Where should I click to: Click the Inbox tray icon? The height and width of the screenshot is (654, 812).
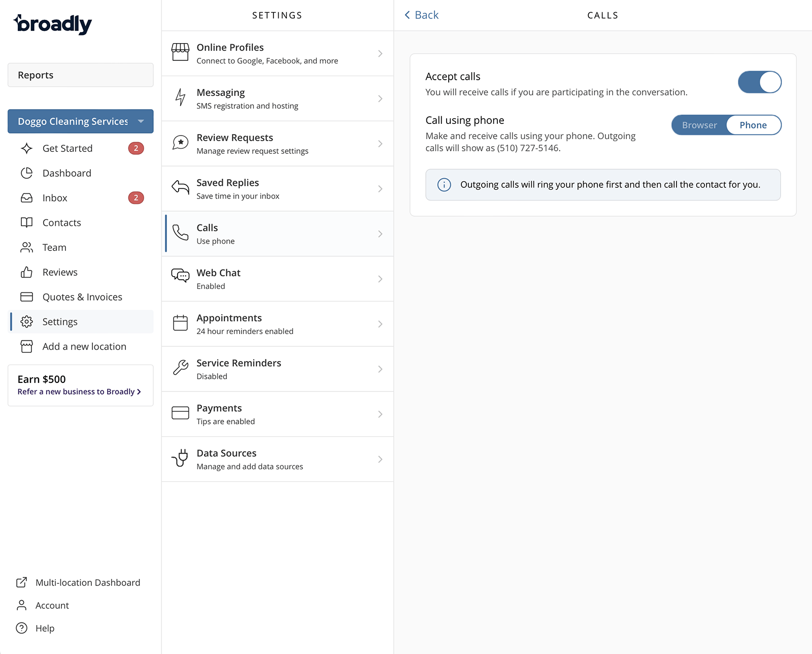click(x=27, y=198)
